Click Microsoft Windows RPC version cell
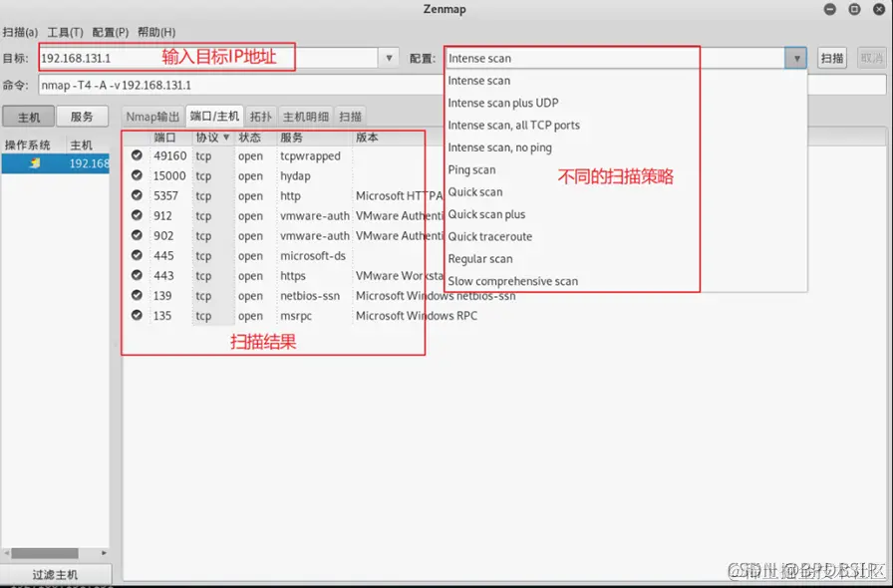The image size is (893, 588). pos(417,315)
